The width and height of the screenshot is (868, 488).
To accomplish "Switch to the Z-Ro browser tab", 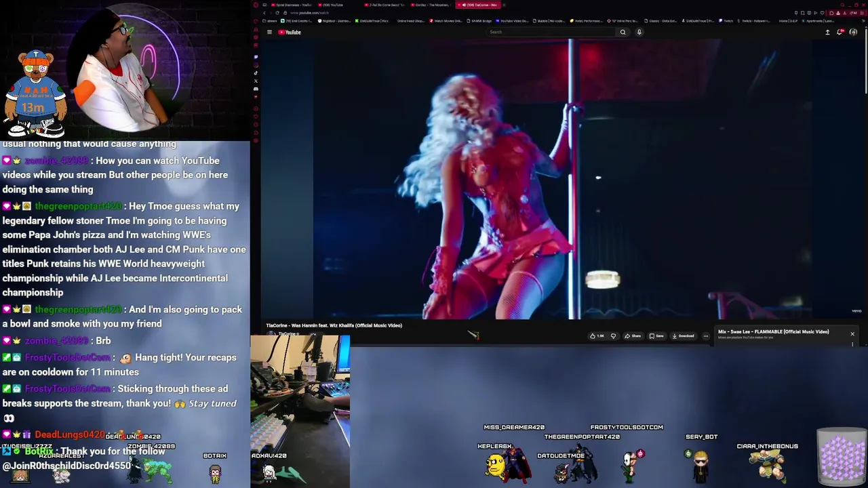I will click(x=384, y=5).
